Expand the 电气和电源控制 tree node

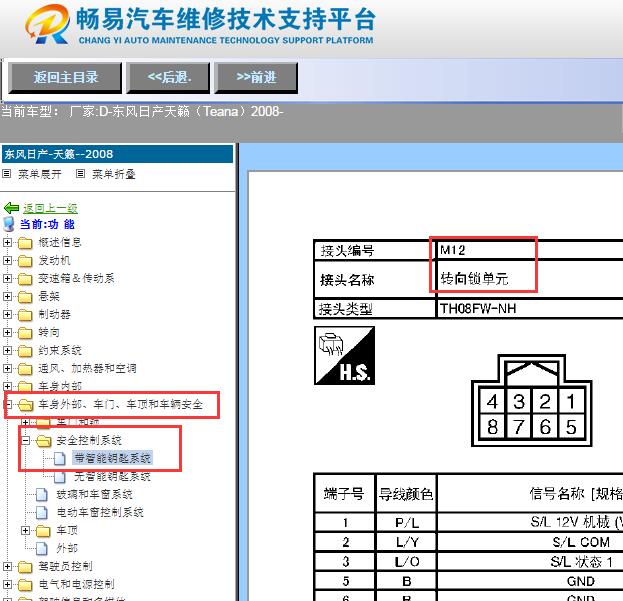[x=7, y=584]
